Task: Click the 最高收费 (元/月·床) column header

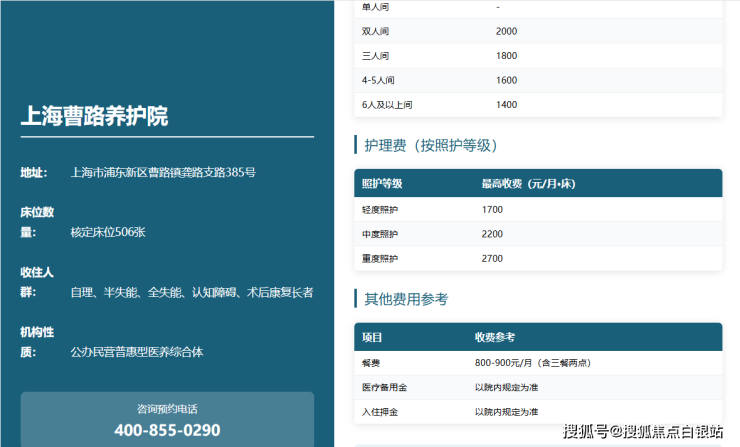Action: [529, 184]
